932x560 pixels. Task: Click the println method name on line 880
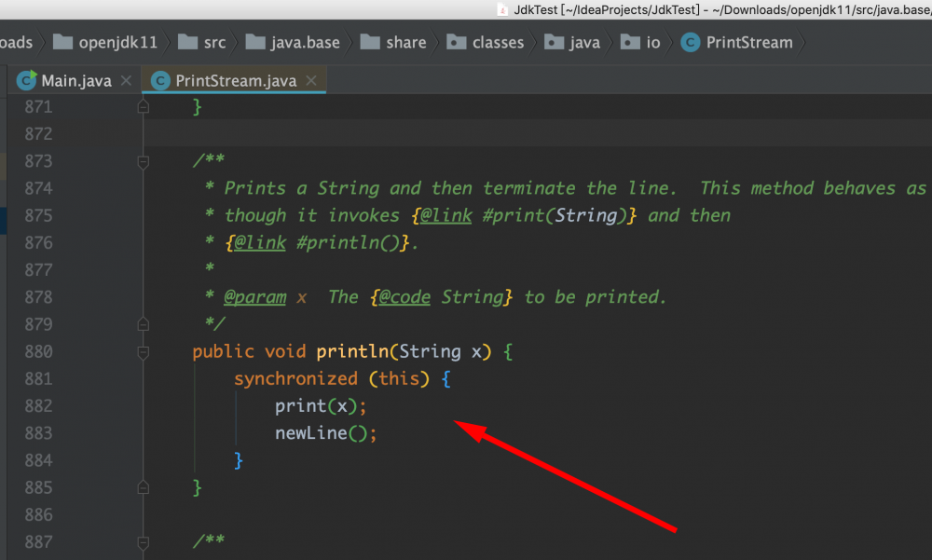pyautogui.click(x=352, y=351)
